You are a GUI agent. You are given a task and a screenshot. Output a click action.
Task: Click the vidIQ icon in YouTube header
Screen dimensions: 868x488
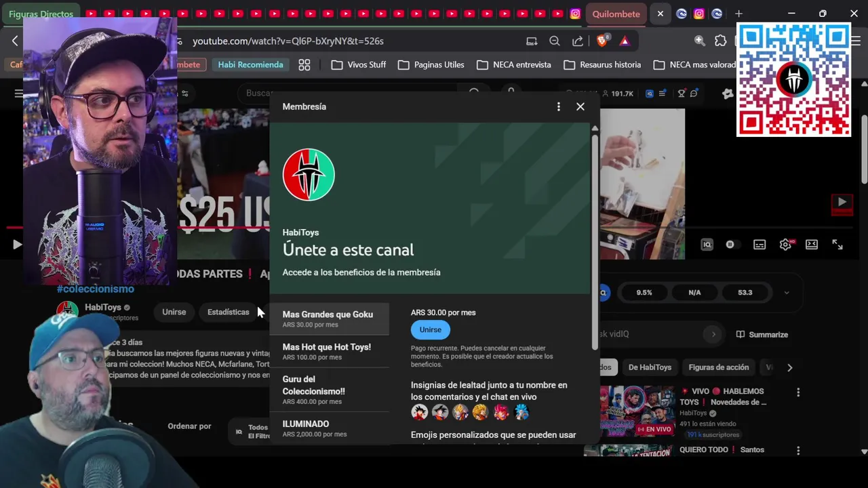(650, 94)
